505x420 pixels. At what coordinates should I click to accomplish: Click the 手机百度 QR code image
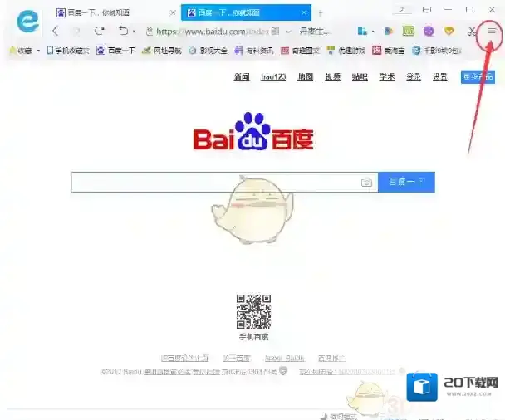(x=253, y=311)
